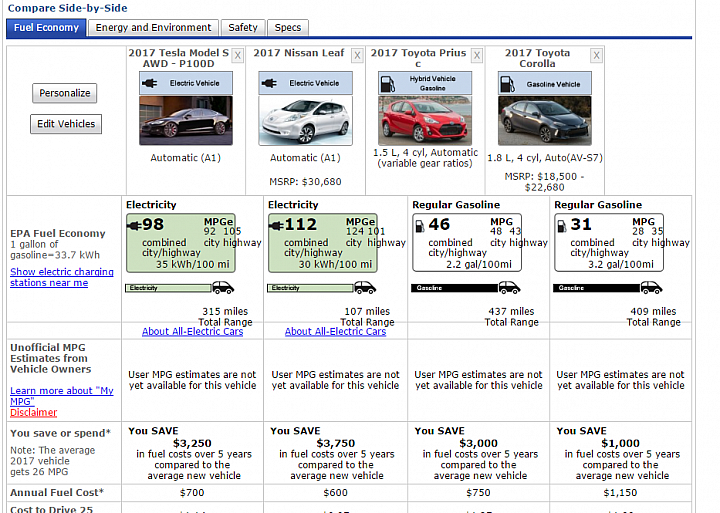Image resolution: width=720 pixels, height=513 pixels.
Task: Open the Tesla Model S photo
Action: pyautogui.click(x=186, y=120)
